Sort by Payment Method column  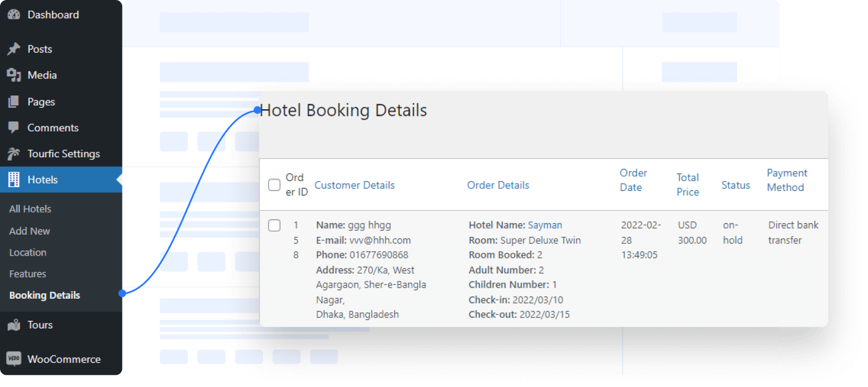(x=787, y=180)
